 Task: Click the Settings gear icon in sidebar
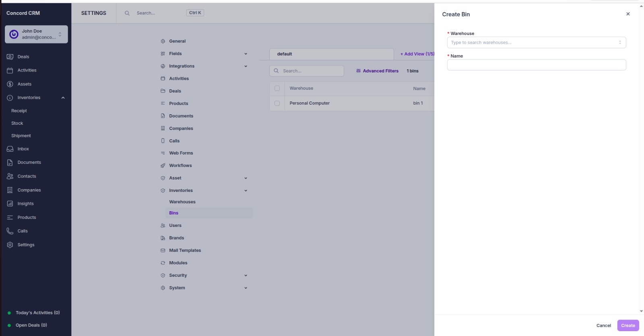[x=10, y=245]
